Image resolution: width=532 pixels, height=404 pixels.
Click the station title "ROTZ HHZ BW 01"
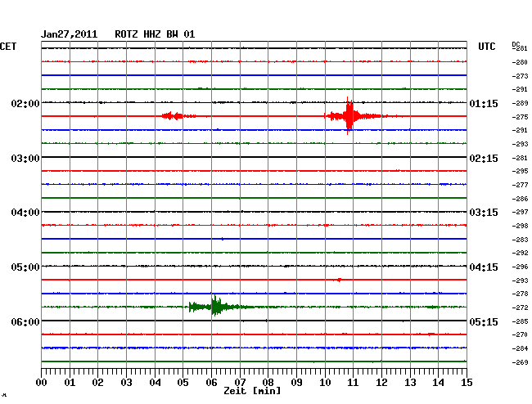(155, 34)
